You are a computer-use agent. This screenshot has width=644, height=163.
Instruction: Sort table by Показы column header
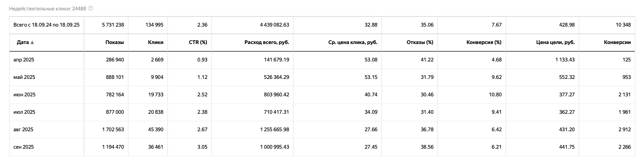tap(115, 42)
